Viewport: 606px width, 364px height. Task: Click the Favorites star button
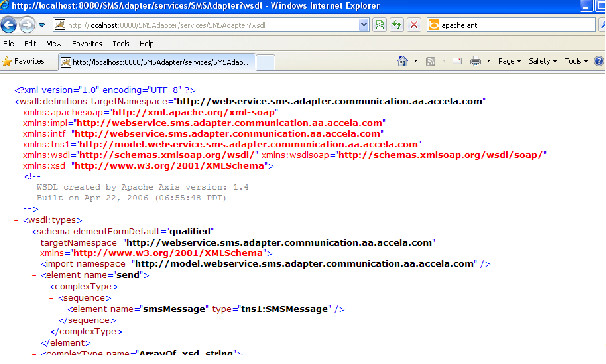[24, 61]
